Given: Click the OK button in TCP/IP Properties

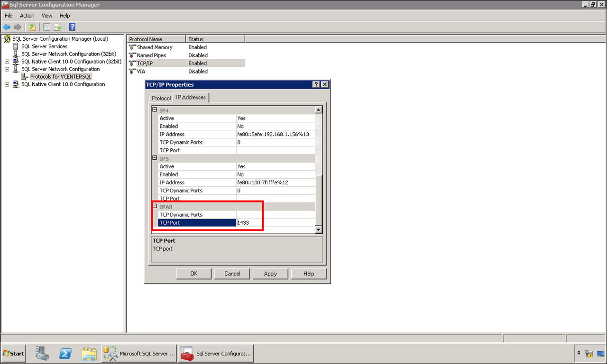Looking at the screenshot, I should (x=193, y=273).
